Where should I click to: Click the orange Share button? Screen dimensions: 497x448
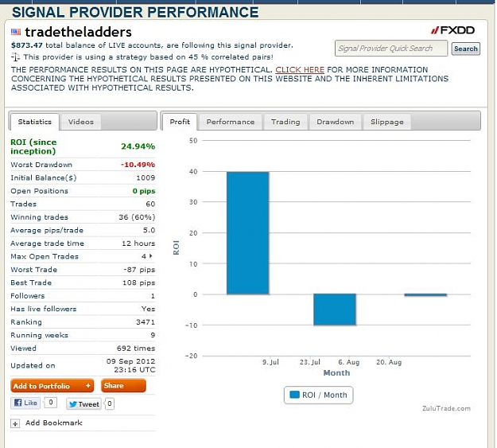[x=123, y=385]
